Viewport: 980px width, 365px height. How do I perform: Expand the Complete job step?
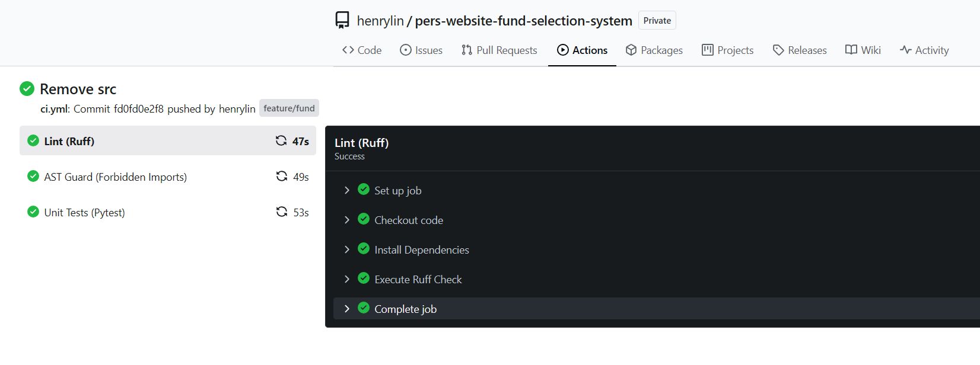[347, 309]
